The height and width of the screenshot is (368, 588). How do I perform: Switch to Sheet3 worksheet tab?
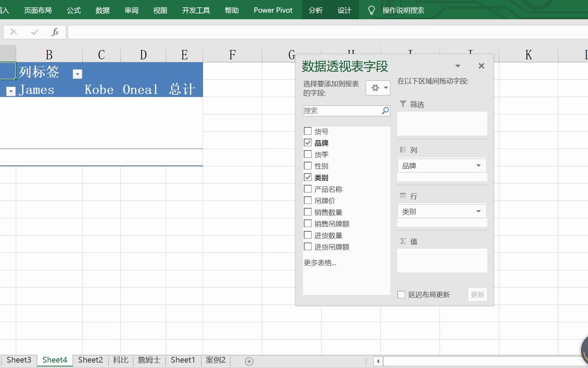19,360
